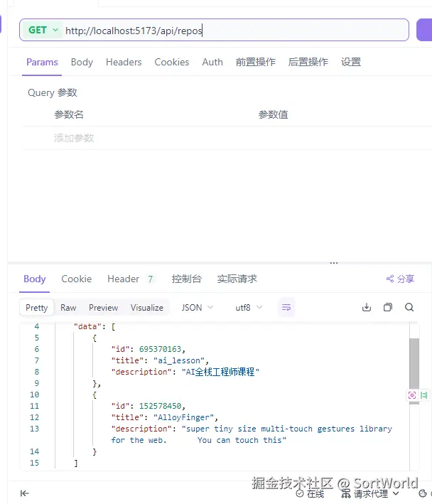Select the Pretty view mode
The image size is (432, 504).
(x=37, y=308)
